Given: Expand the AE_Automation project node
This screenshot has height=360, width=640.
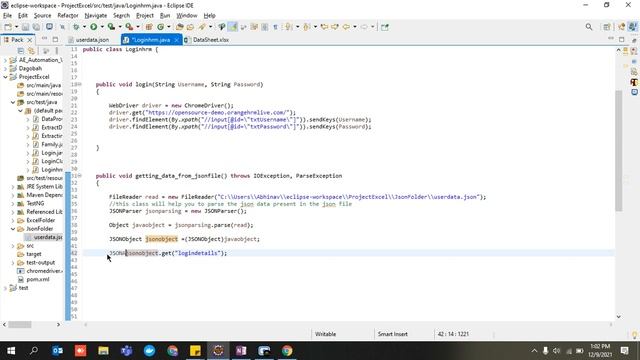Looking at the screenshot, I should pyautogui.click(x=5, y=60).
